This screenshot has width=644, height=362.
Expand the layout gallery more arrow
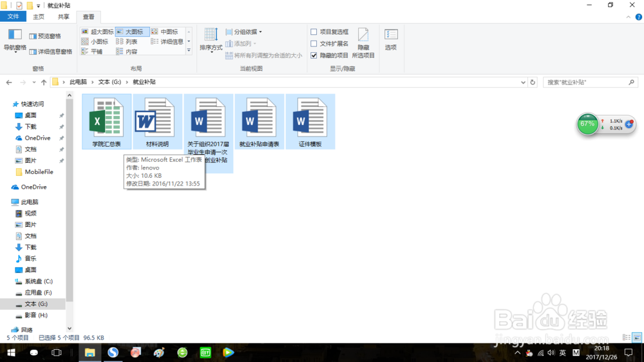coord(189,50)
